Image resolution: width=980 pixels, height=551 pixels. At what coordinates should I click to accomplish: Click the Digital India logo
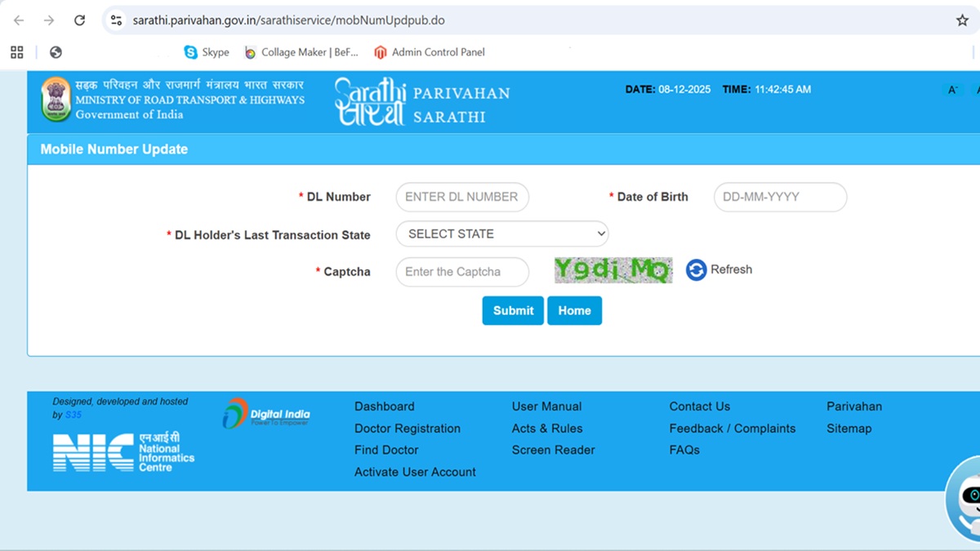[x=266, y=414]
